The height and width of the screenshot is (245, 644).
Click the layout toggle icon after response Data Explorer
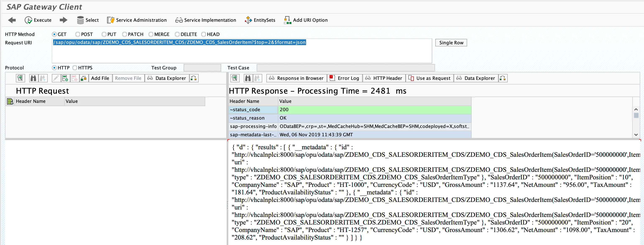[x=502, y=78]
